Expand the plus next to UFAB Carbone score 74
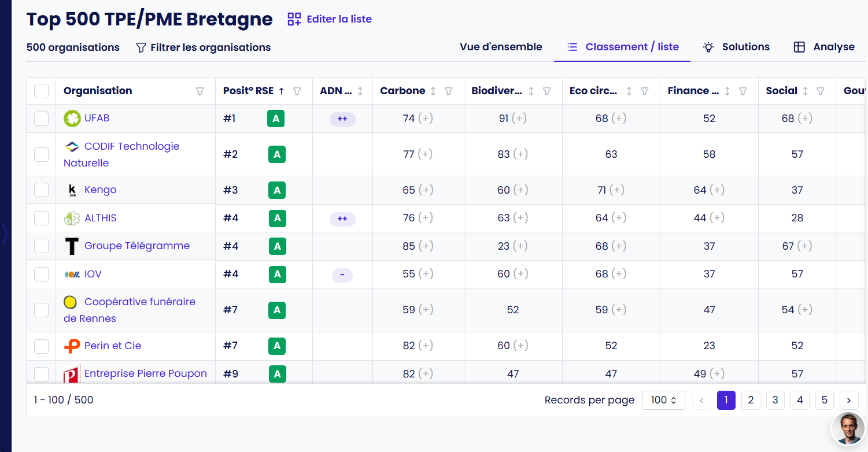Viewport: 868px width, 452px height. pyautogui.click(x=426, y=118)
